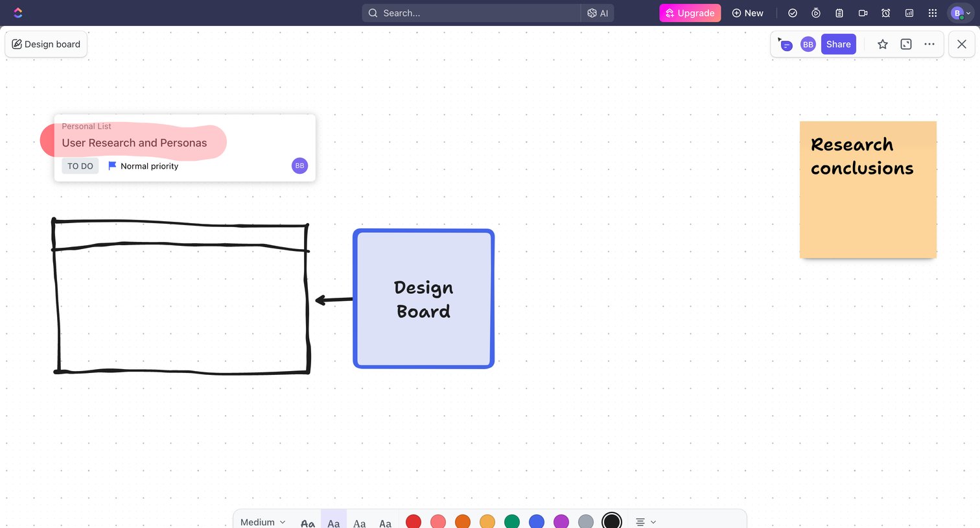Choose the third Aa font style

tap(360, 522)
